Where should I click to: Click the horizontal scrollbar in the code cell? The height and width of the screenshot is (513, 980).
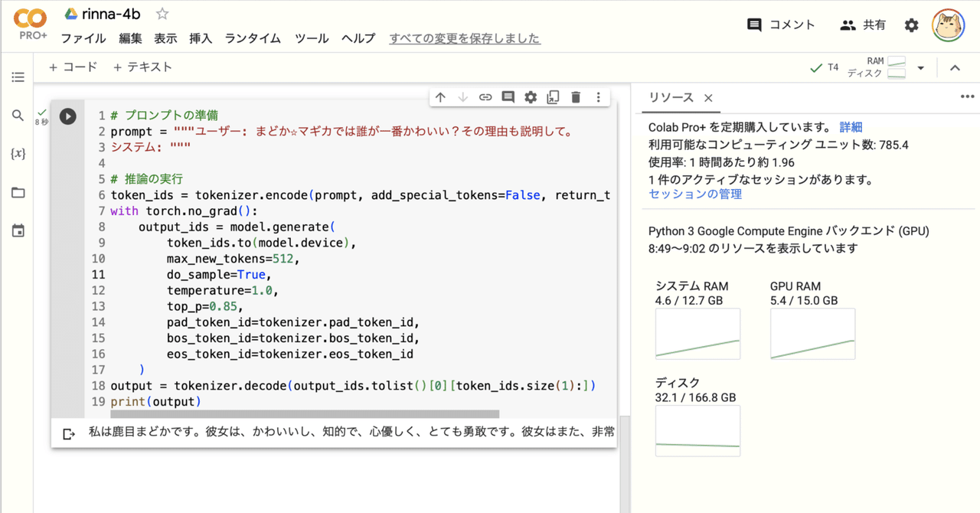(306, 413)
